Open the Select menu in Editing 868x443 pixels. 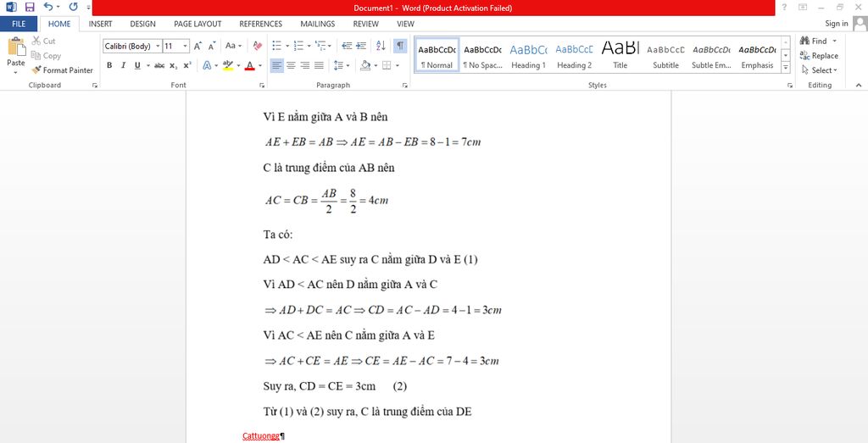click(x=820, y=70)
